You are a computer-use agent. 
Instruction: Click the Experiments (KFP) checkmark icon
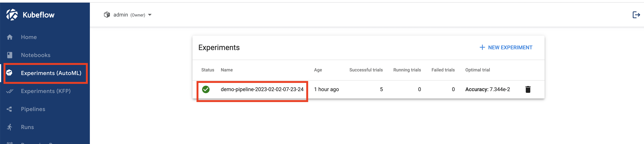[x=10, y=91]
